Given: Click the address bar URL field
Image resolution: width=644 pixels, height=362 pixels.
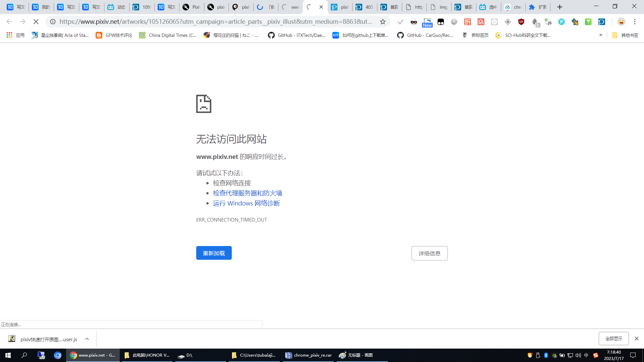Looking at the screenshot, I should [216, 22].
